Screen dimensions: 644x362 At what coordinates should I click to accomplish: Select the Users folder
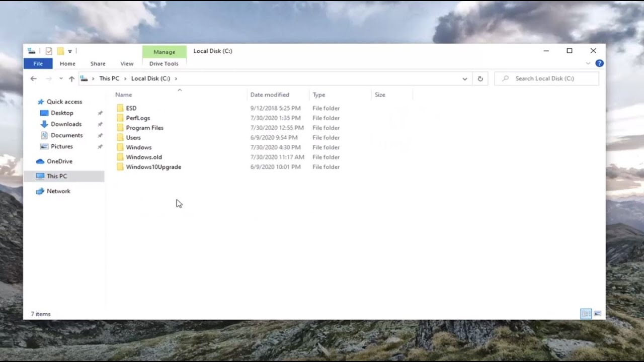click(133, 138)
